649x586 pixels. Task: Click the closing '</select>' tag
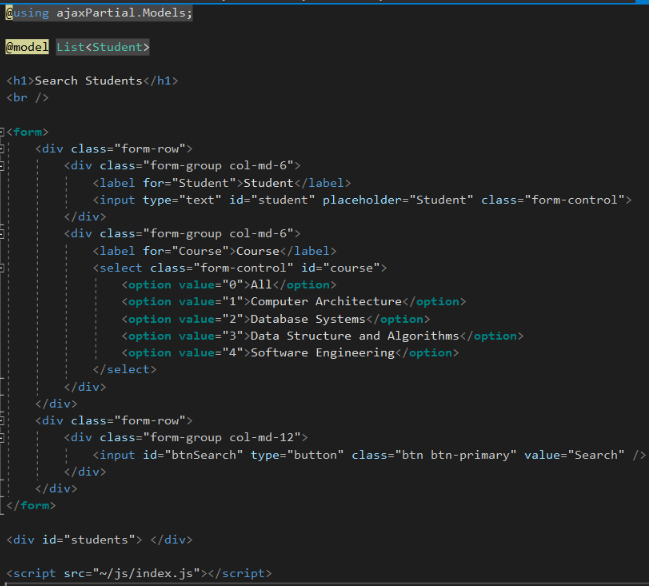[x=125, y=370]
